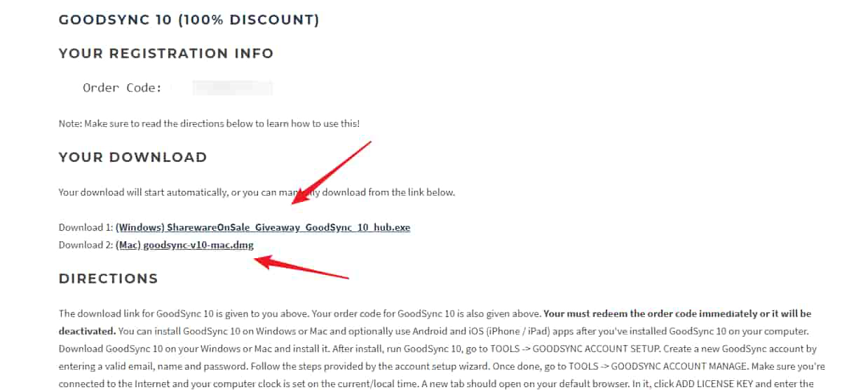The height and width of the screenshot is (390, 868).
Task: Click the YOUR DOWNLOAD heading
Action: (x=133, y=157)
